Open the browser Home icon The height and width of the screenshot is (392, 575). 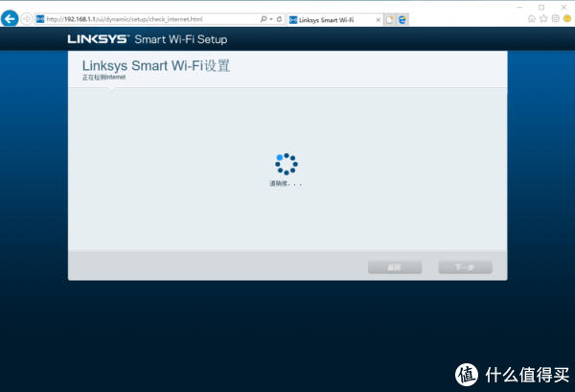(x=531, y=19)
